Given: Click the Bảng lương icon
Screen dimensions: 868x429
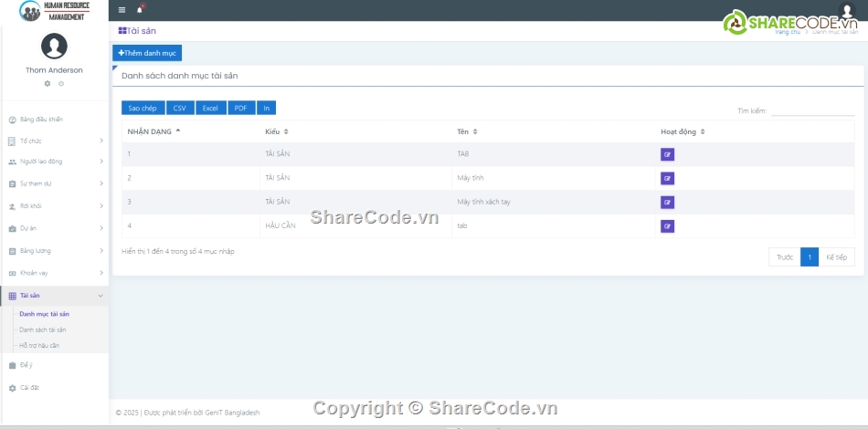Looking at the screenshot, I should [12, 251].
